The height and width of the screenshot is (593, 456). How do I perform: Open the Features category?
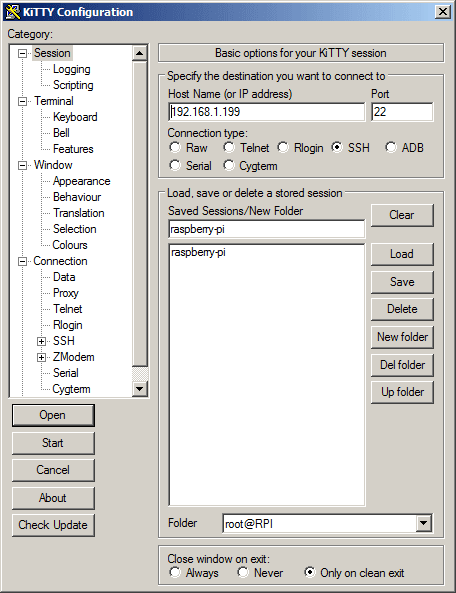(x=73, y=149)
